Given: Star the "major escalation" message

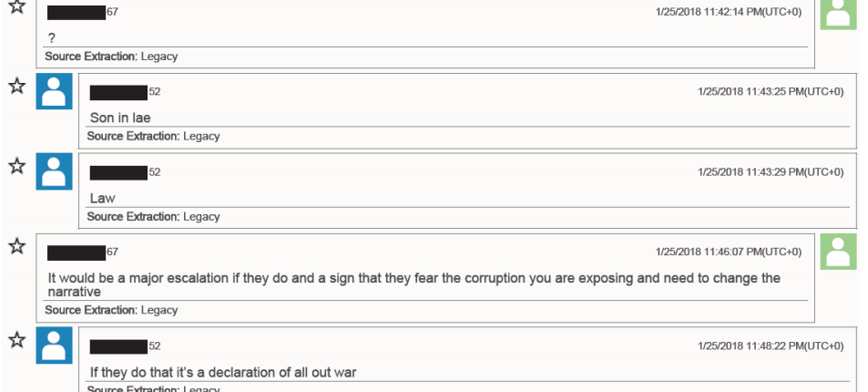Looking at the screenshot, I should pos(17,245).
